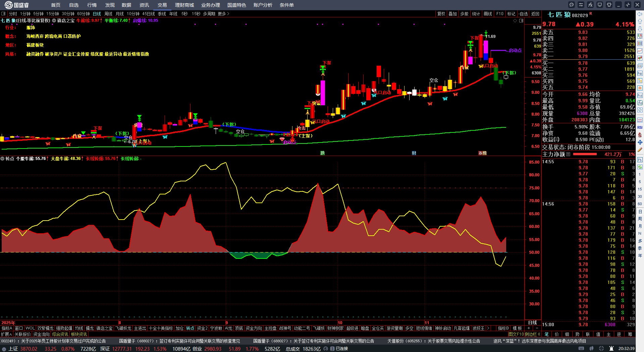The height and width of the screenshot is (352, 644).
Task: Click the FS sidebar icon
Action: pyautogui.click(x=640, y=160)
